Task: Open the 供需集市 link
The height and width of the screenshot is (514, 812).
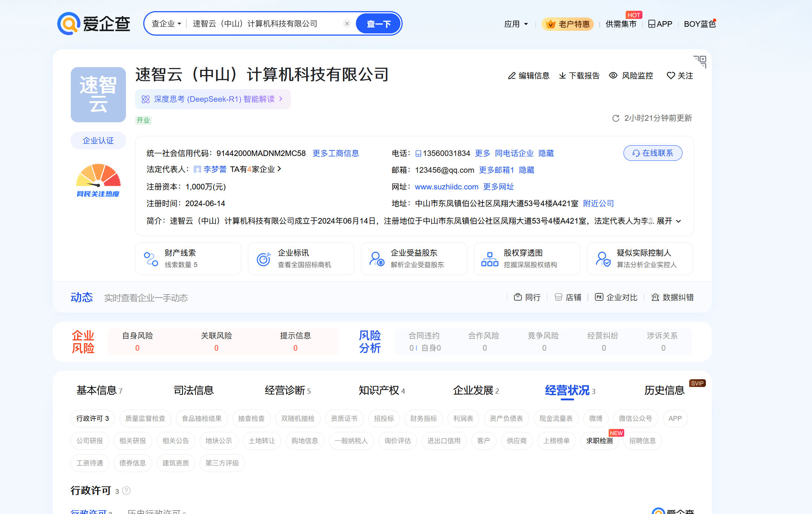Action: pyautogui.click(x=621, y=24)
